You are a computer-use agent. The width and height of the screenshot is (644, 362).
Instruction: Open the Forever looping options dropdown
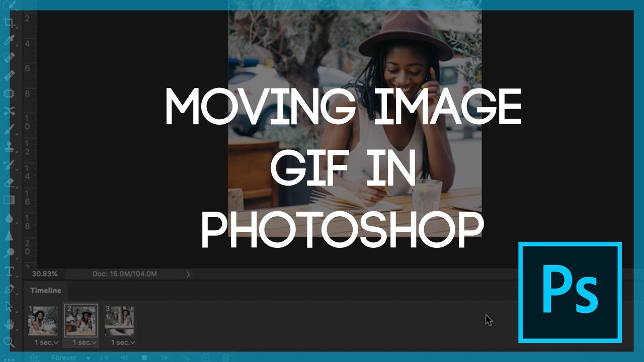(x=70, y=358)
